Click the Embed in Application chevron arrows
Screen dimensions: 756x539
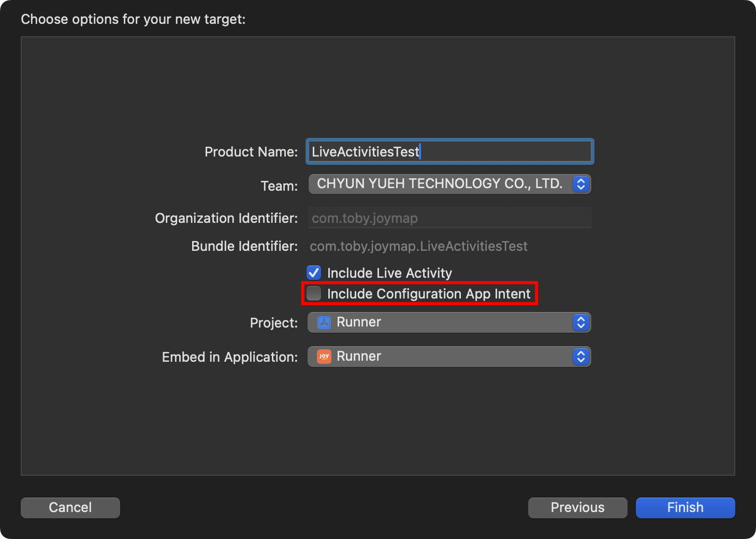(x=580, y=357)
